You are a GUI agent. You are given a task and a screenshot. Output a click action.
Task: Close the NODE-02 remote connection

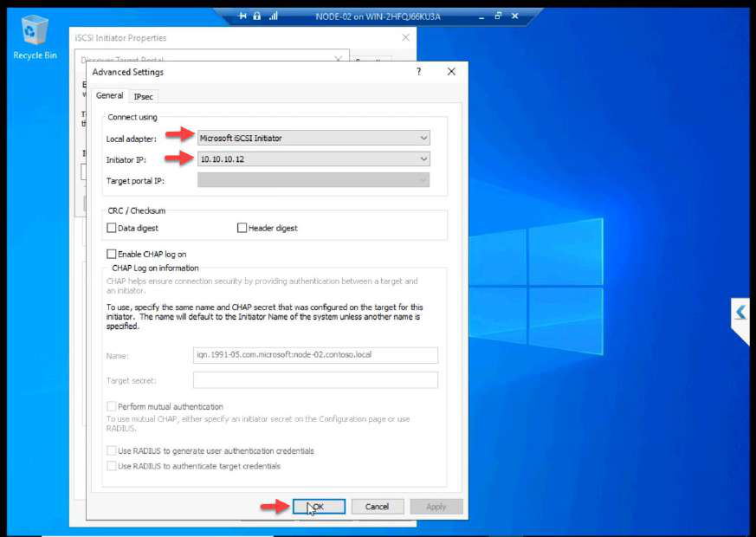tap(515, 16)
